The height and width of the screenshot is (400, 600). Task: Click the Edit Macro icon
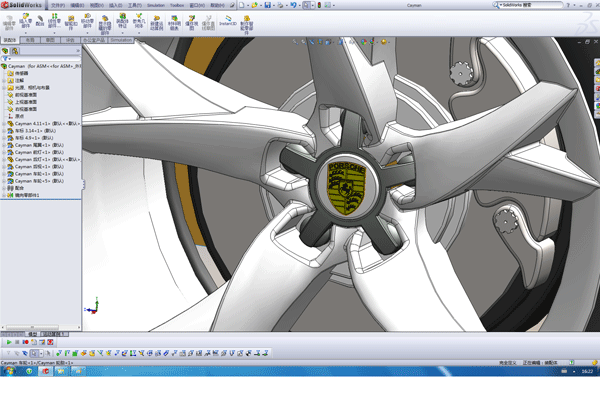(42, 342)
